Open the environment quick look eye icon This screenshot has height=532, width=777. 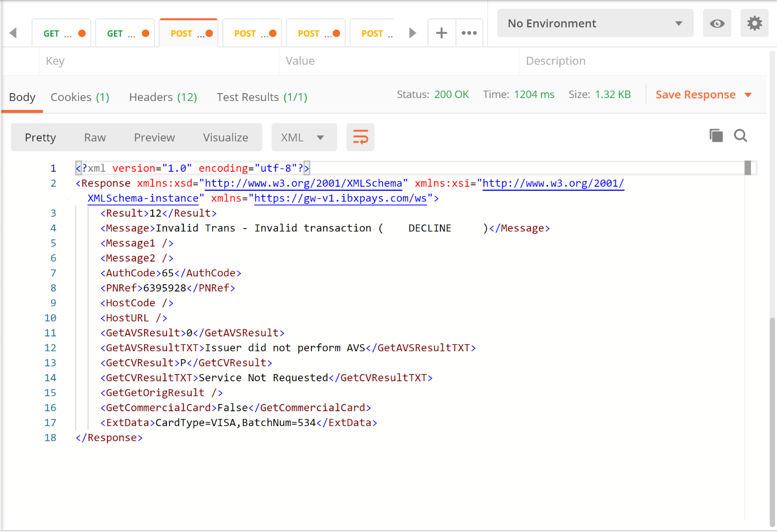coord(717,24)
